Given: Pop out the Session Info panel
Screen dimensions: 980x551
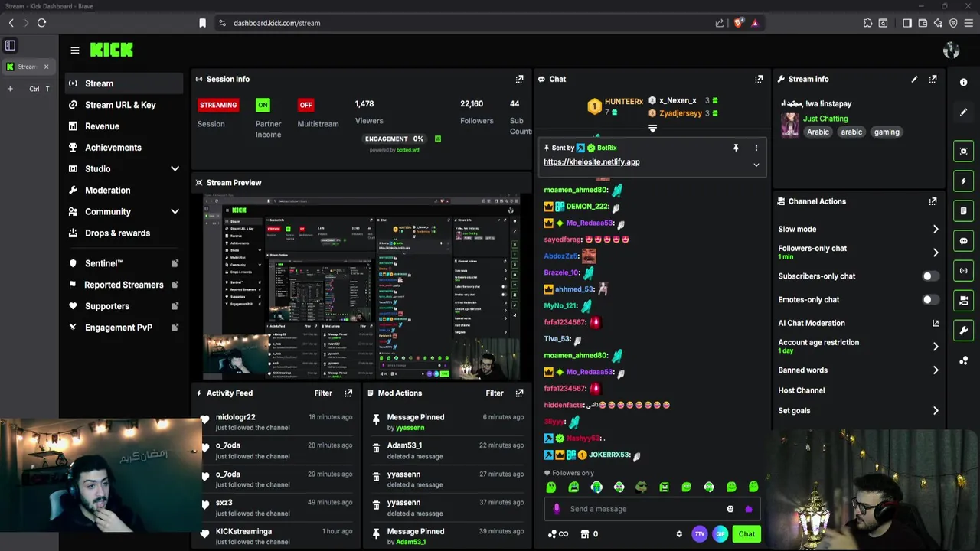Looking at the screenshot, I should [519, 79].
